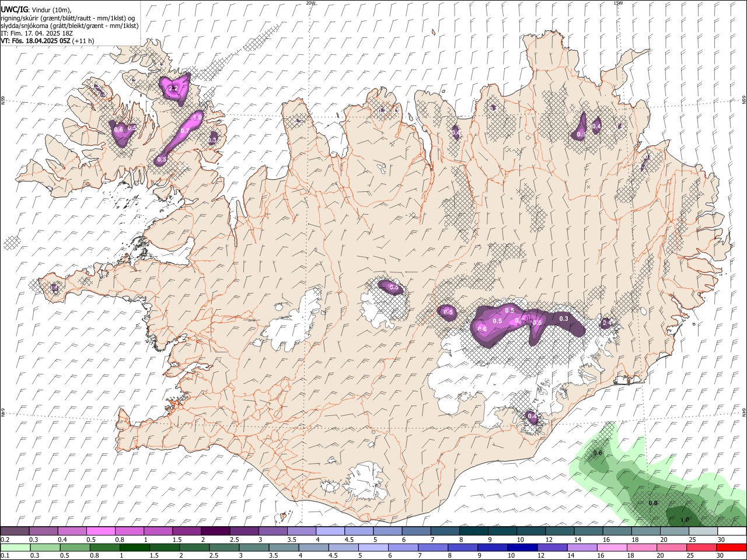
Task: Click the dark mauve 0.2 swatch in upper legend
Action: 15,531
